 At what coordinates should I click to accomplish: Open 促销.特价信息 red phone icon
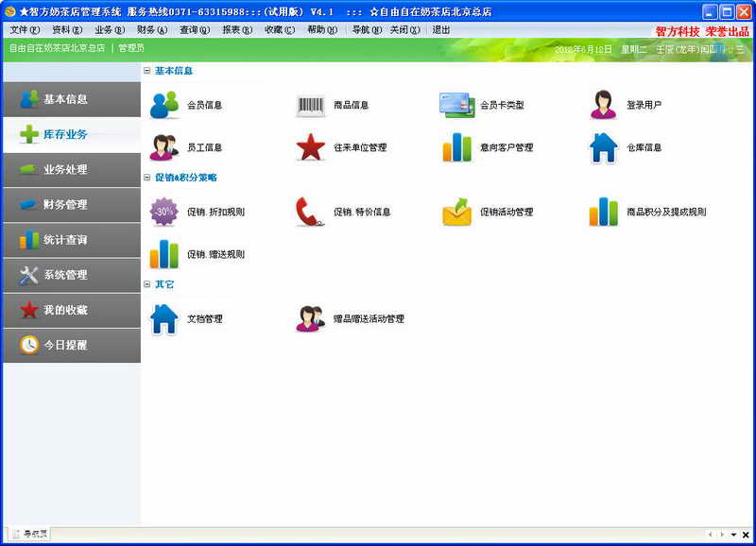[x=310, y=212]
